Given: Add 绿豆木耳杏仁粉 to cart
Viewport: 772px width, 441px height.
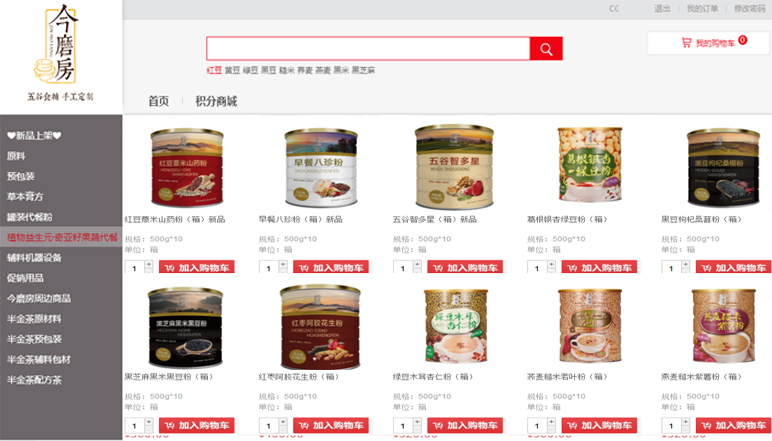Looking at the screenshot, I should [465, 425].
